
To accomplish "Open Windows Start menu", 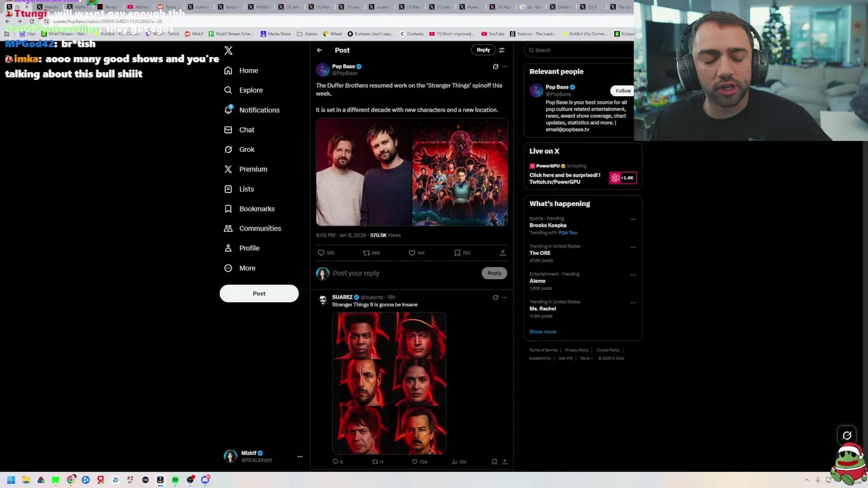I will [x=11, y=480].
